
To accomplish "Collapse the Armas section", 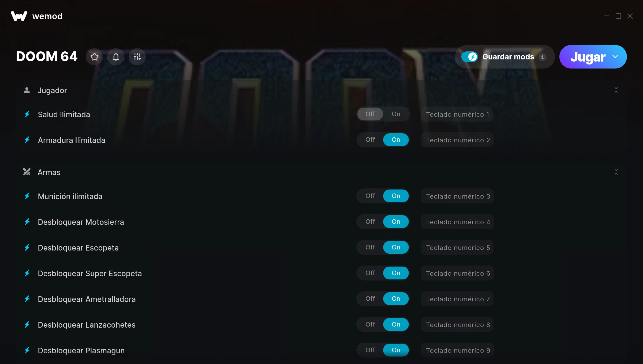I will point(616,172).
